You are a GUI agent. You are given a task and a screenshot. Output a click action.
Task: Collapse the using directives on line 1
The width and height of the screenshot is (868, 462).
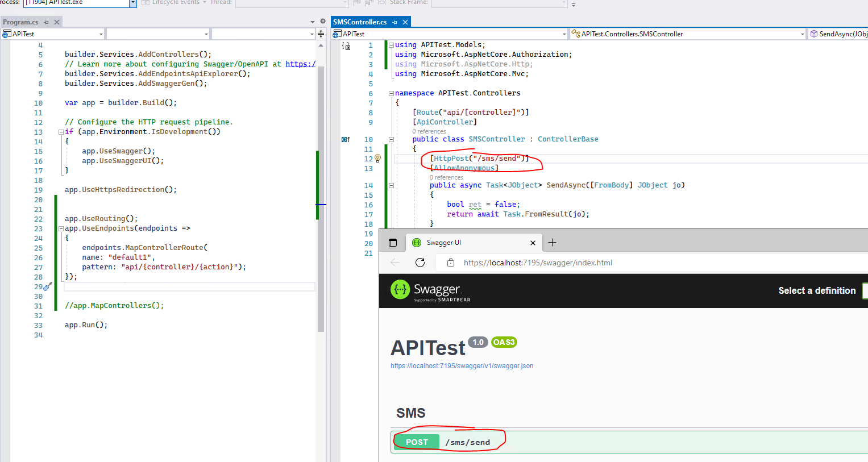(391, 45)
